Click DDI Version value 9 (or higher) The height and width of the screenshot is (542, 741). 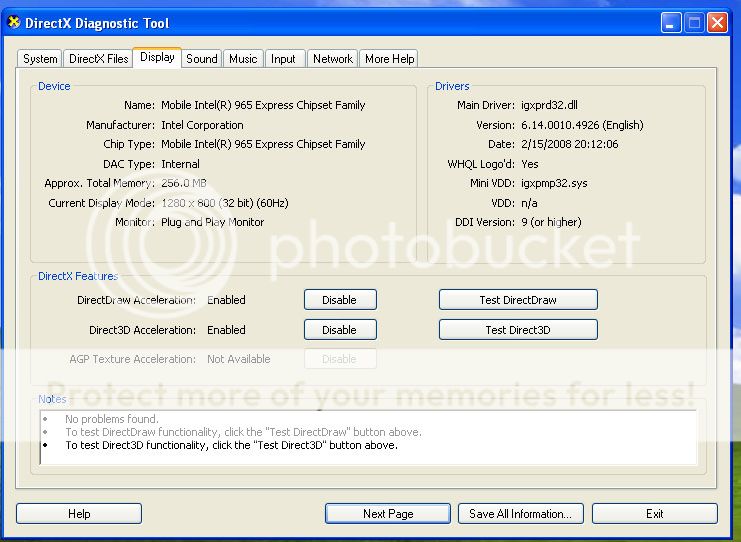click(551, 222)
